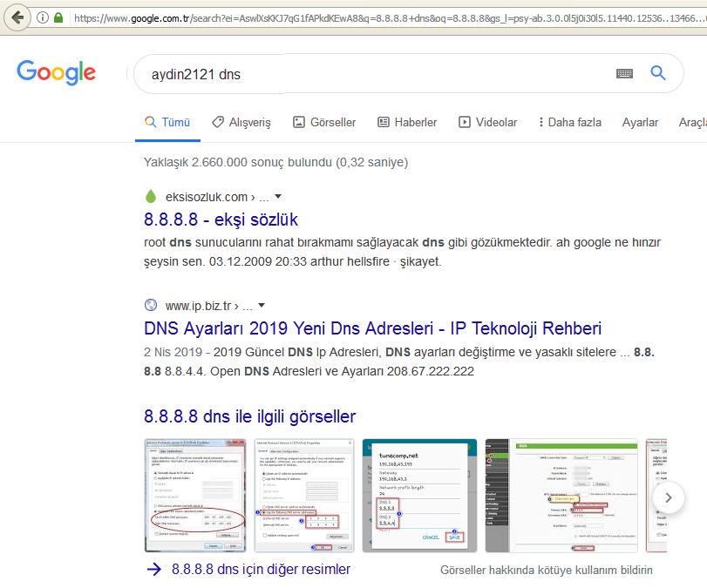Screen dimensions: 707x588
Task: Select the Tümü tab
Action: point(167,122)
